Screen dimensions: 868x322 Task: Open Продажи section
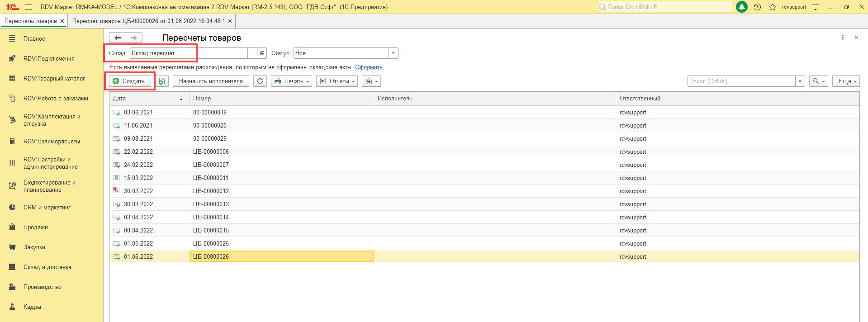coord(36,227)
